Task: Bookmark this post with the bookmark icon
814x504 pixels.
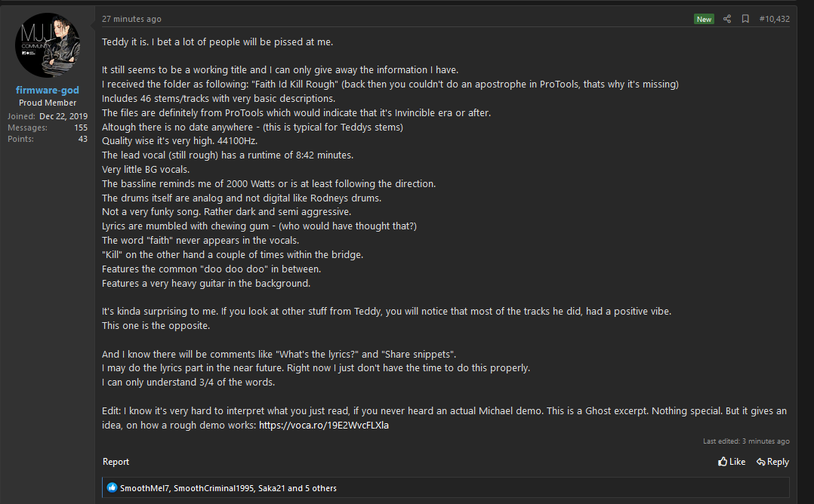Action: pos(745,19)
